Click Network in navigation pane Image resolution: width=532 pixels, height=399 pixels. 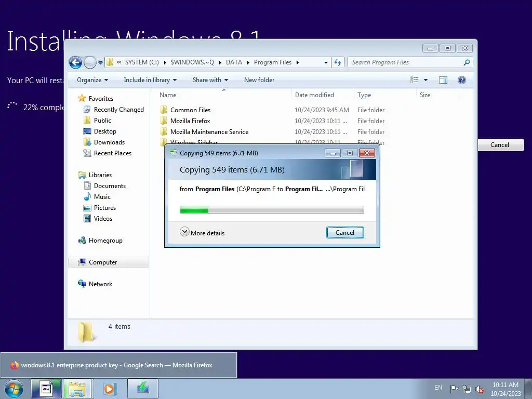point(100,284)
